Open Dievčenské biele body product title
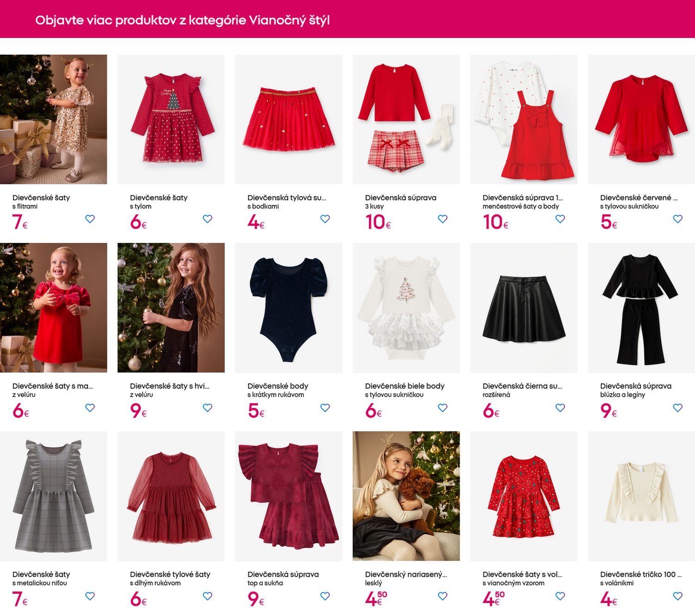 pos(404,386)
